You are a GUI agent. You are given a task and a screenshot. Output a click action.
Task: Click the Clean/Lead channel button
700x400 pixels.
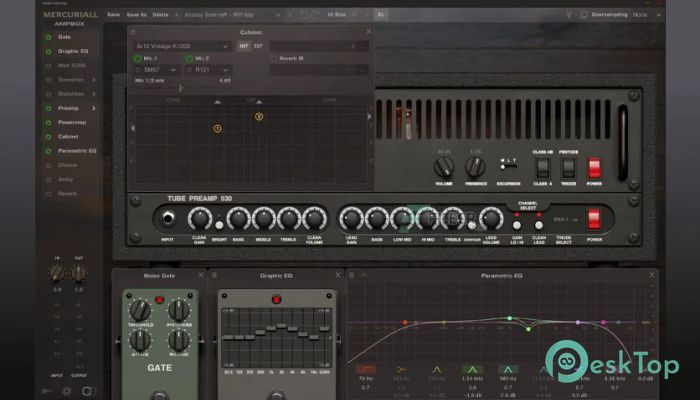pos(539,225)
